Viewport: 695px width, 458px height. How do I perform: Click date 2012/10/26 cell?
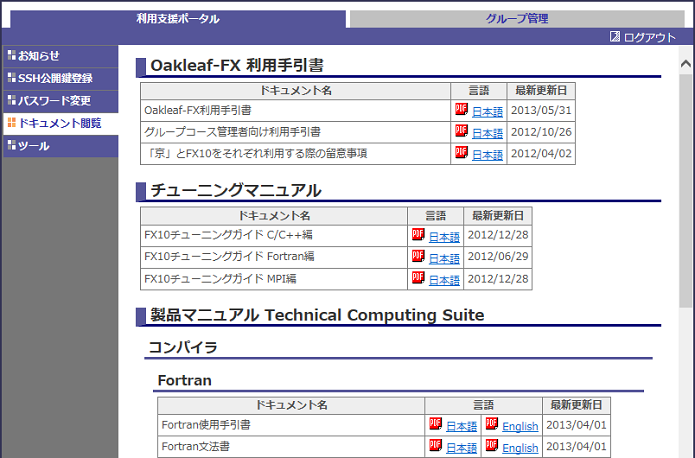coord(541,132)
